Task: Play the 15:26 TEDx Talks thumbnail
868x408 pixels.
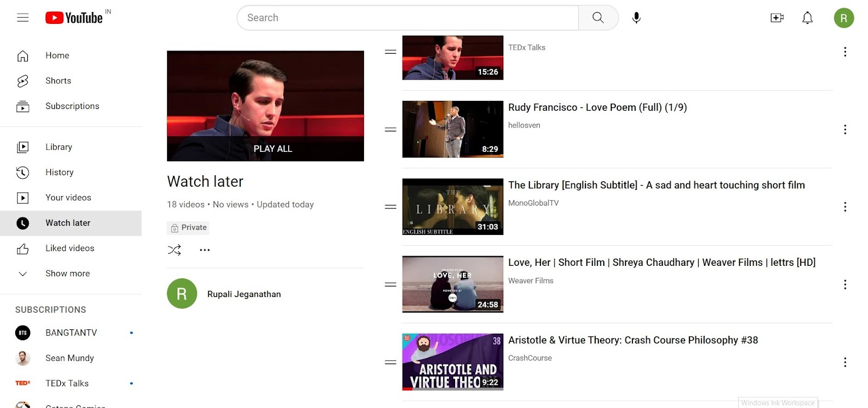Action: click(452, 58)
